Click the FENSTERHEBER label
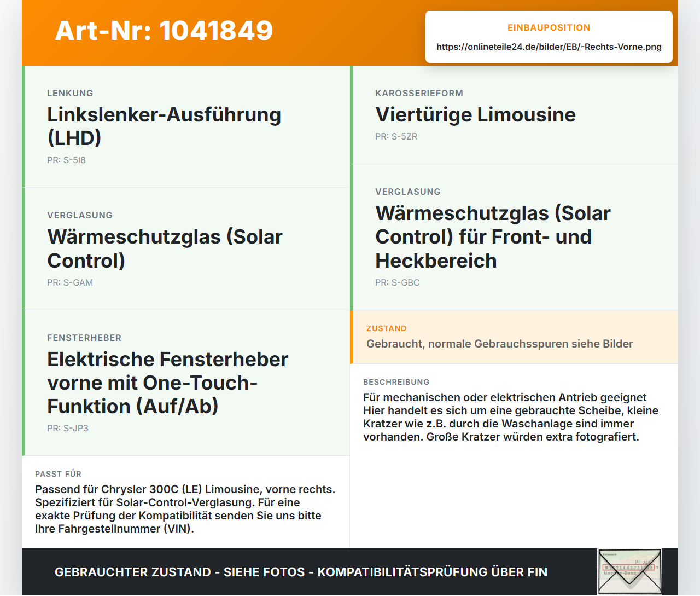This screenshot has width=700, height=596. pos(84,338)
